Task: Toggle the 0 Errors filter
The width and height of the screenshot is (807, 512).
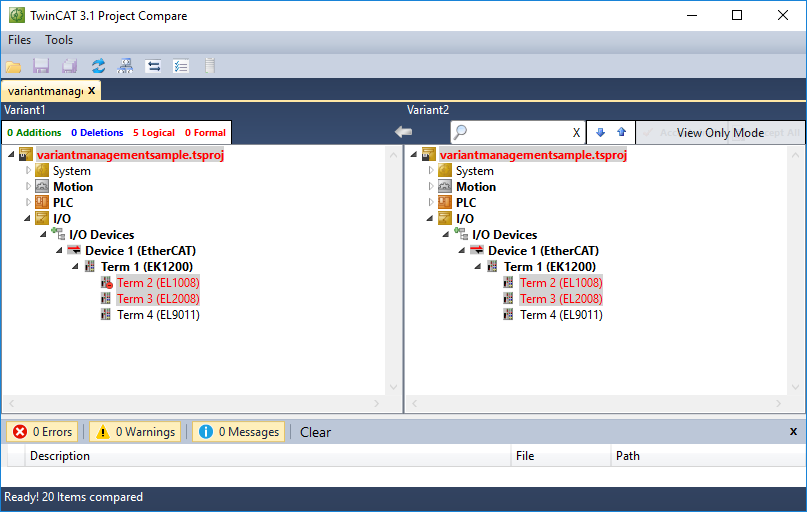Action: pyautogui.click(x=42, y=432)
